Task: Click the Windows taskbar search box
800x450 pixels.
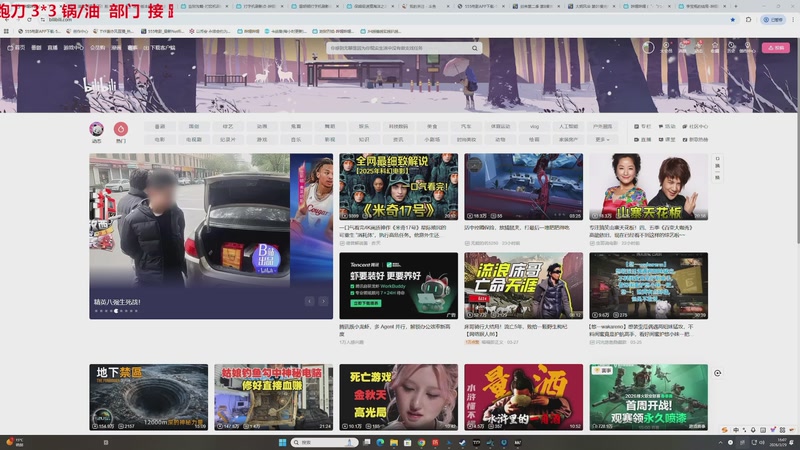Action: pyautogui.click(x=324, y=442)
